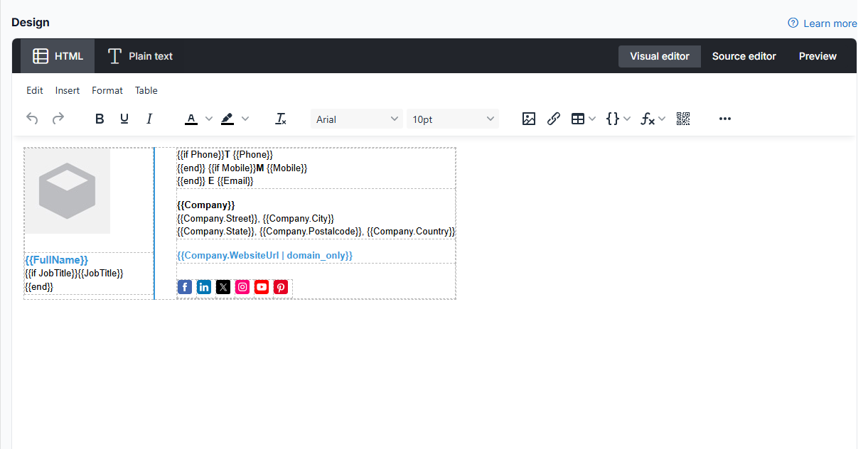The image size is (868, 449).
Task: Select the Visual editor view
Action: 660,56
